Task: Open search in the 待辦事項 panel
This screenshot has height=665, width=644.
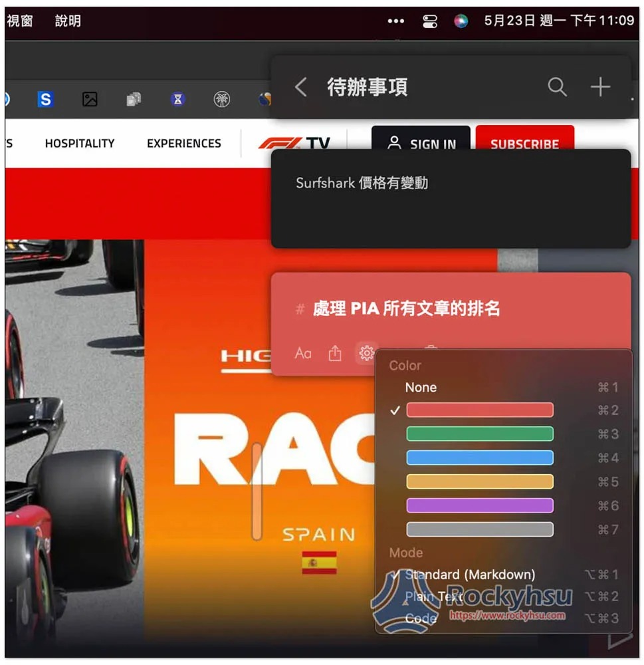Action: pyautogui.click(x=557, y=87)
